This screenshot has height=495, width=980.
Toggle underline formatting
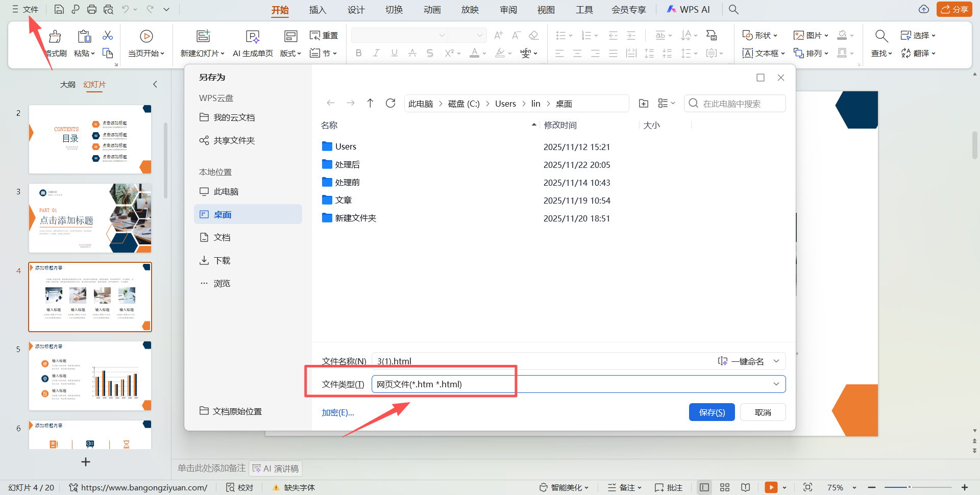pos(394,53)
